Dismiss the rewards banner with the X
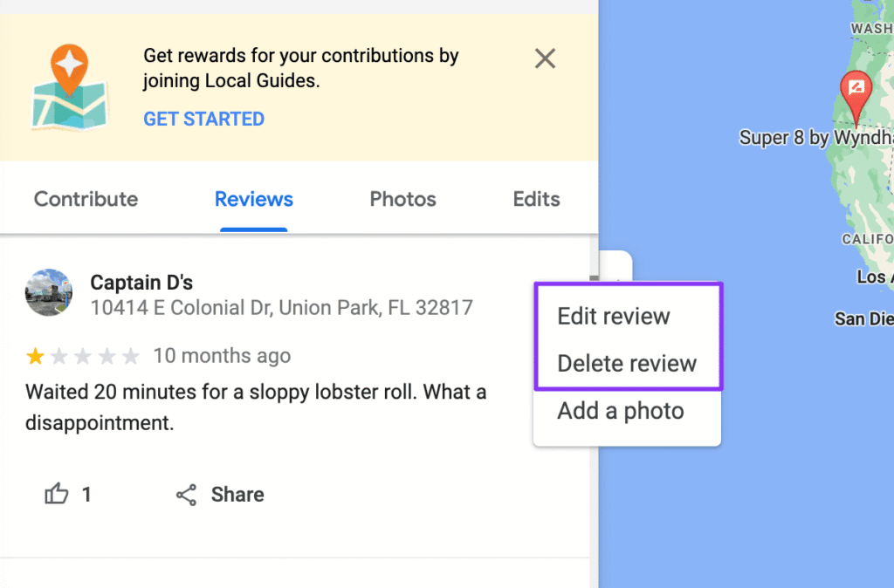 click(545, 58)
